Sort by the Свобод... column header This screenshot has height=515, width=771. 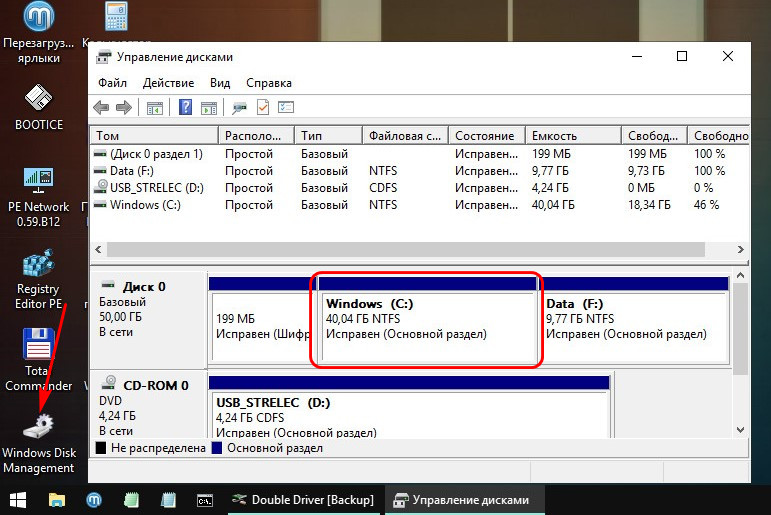click(x=654, y=135)
